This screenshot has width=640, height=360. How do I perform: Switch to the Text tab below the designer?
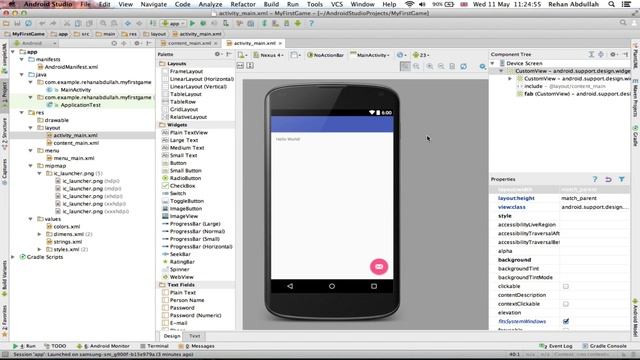[x=195, y=336]
